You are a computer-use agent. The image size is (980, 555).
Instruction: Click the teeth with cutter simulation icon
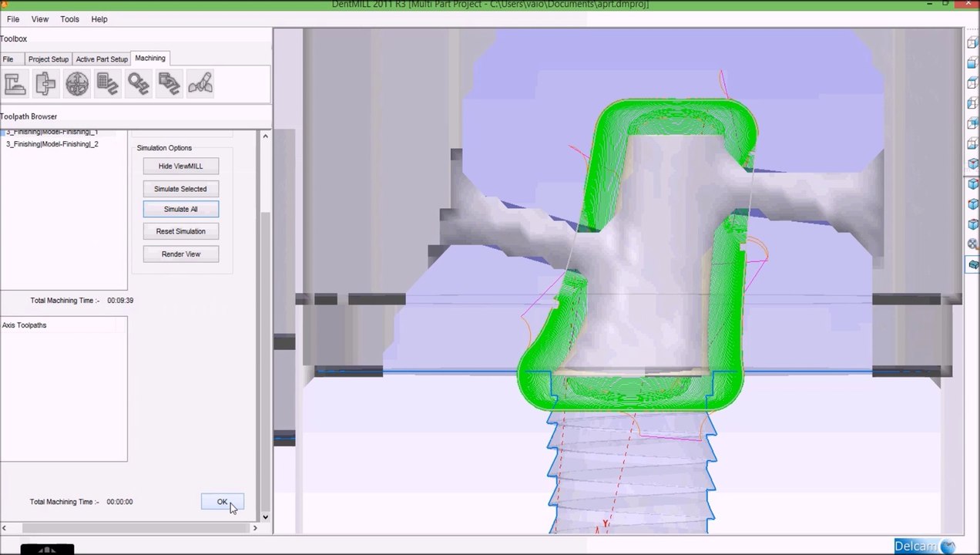coord(200,83)
